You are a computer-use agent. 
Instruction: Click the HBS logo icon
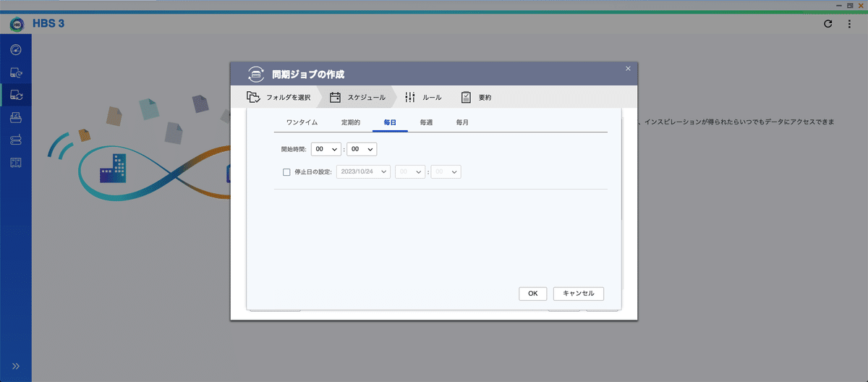(17, 24)
